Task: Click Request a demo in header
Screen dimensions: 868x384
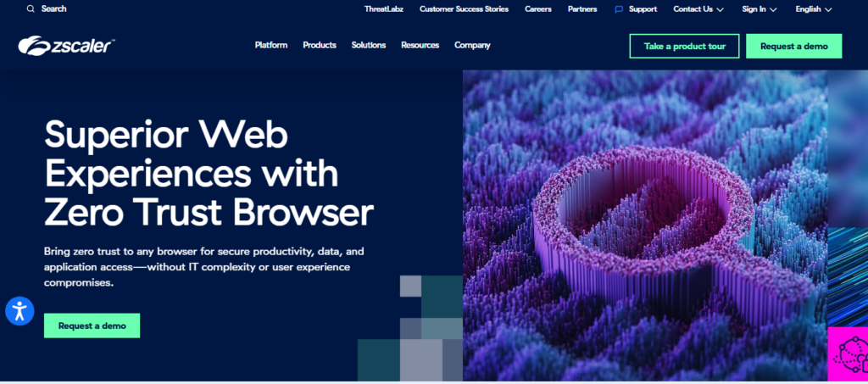Action: pos(793,46)
